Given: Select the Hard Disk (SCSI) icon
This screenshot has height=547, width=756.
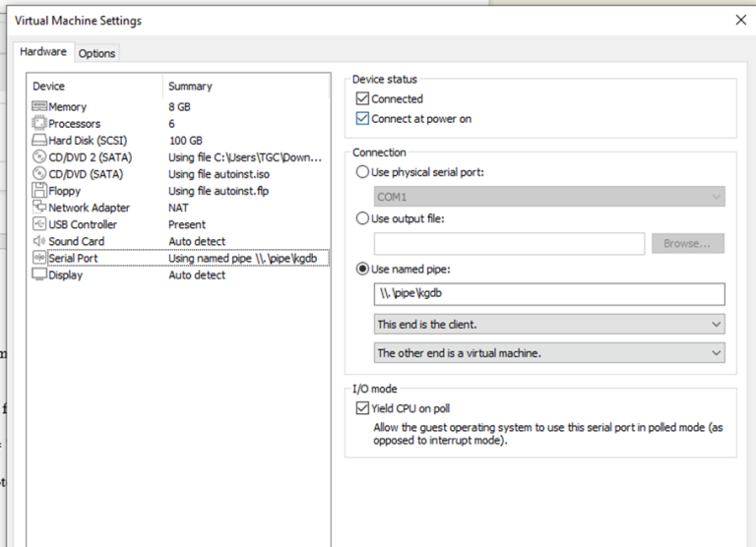Looking at the screenshot, I should (39, 141).
